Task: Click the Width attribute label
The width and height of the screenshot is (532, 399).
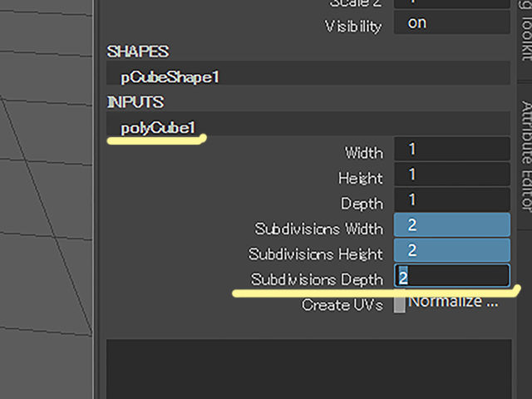Action: click(x=364, y=153)
